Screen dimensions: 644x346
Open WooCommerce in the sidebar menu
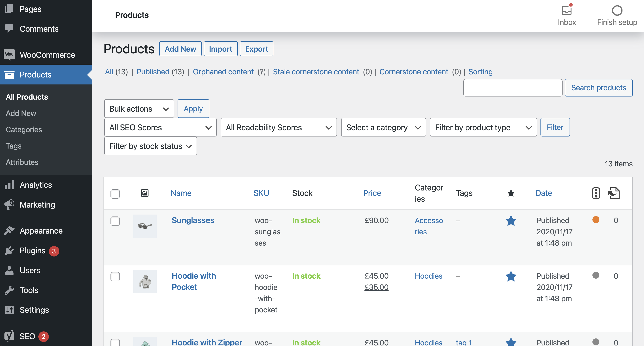click(47, 55)
